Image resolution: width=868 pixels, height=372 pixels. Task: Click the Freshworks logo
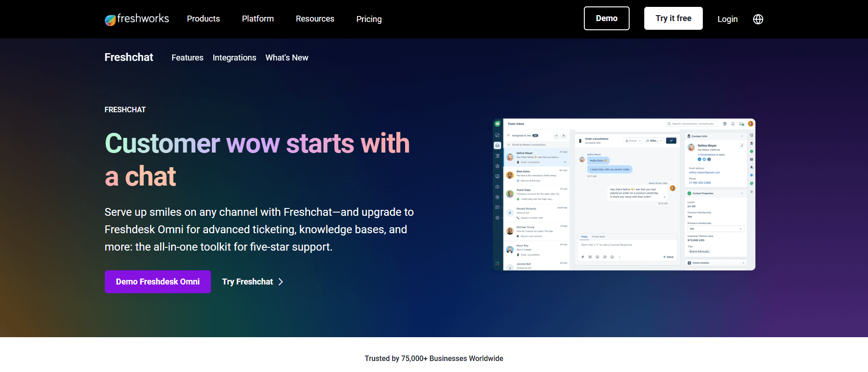point(137,19)
